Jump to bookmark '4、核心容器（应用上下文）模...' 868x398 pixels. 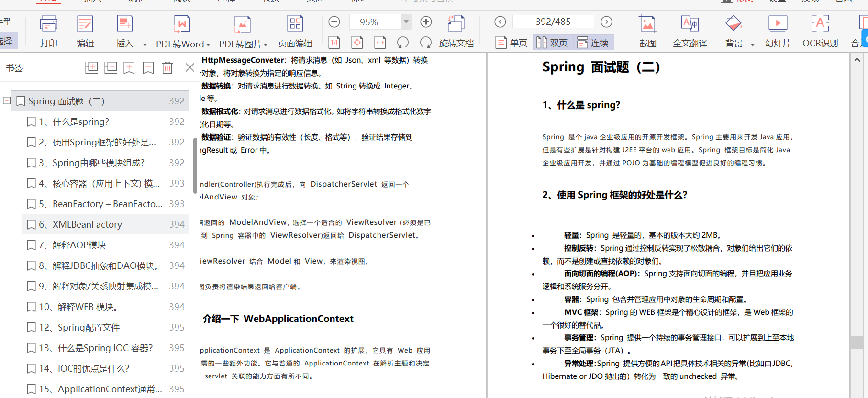coord(99,183)
